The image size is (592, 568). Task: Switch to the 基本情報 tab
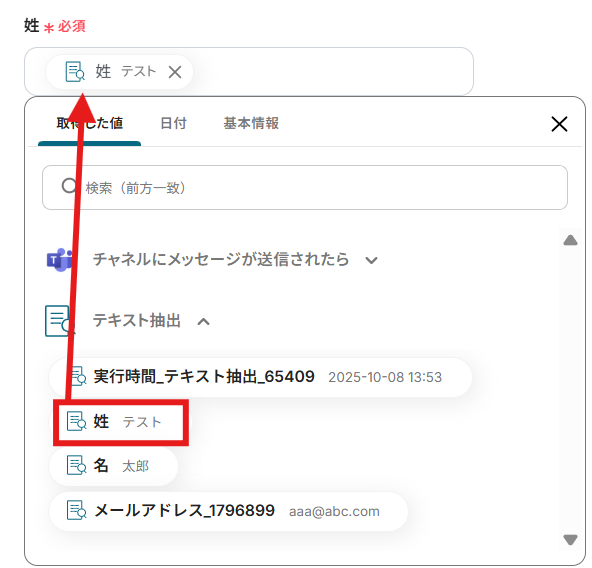click(x=251, y=123)
